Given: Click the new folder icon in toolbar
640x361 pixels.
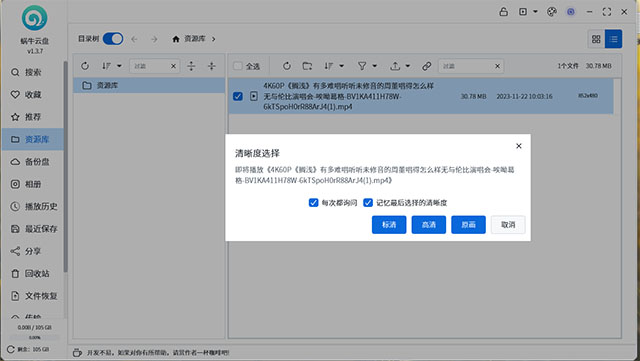Looking at the screenshot, I should (x=307, y=66).
